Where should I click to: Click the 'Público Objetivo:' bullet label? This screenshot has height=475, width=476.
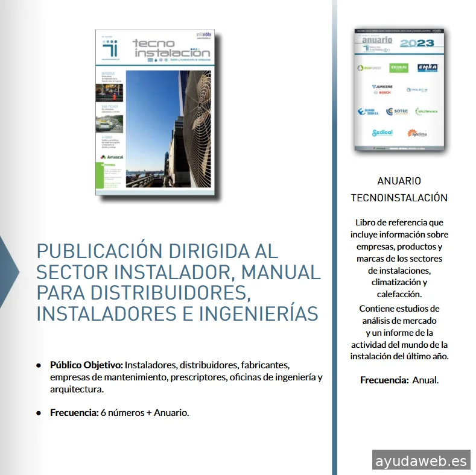click(x=86, y=365)
